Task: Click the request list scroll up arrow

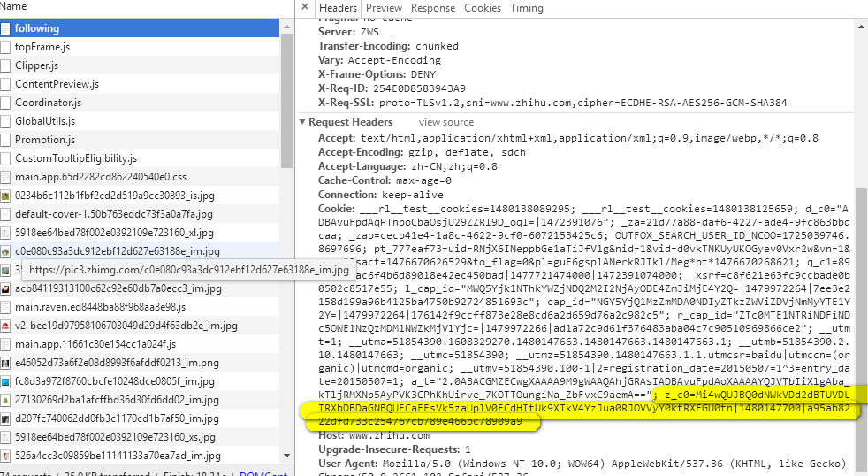Action: tap(286, 26)
